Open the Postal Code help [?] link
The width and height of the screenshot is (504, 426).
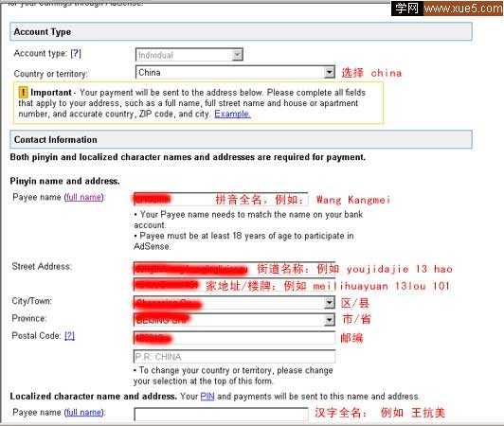69,336
